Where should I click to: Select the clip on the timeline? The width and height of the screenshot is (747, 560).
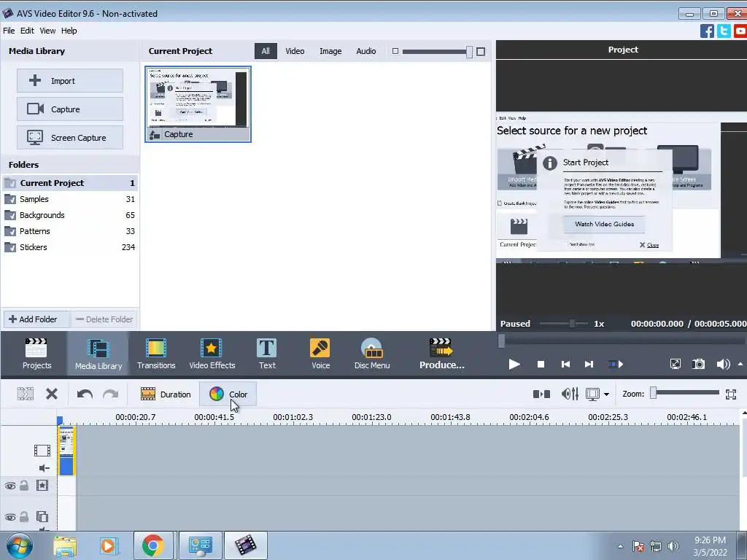(x=66, y=451)
